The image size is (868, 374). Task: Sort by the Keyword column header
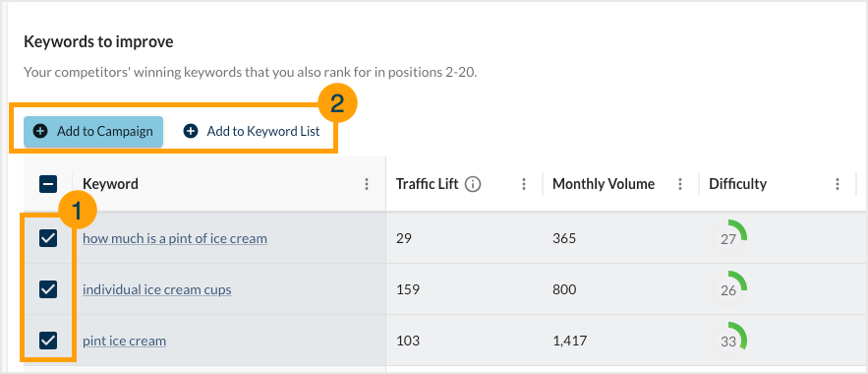tap(111, 184)
